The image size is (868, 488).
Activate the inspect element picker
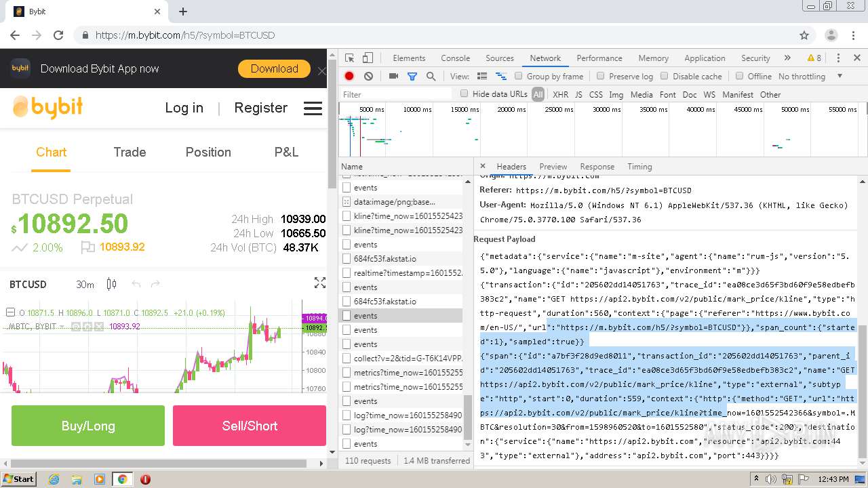pyautogui.click(x=349, y=58)
